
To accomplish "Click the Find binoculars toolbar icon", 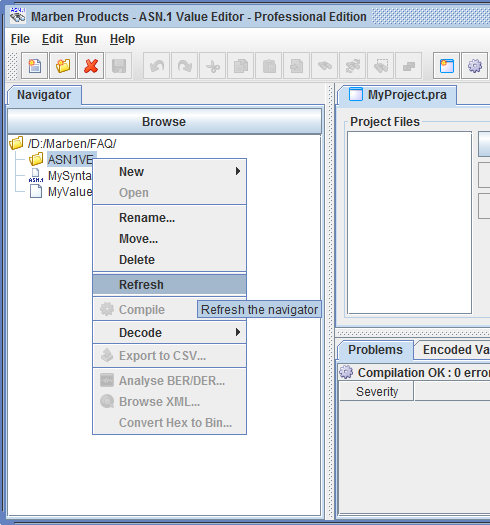I will (x=325, y=66).
